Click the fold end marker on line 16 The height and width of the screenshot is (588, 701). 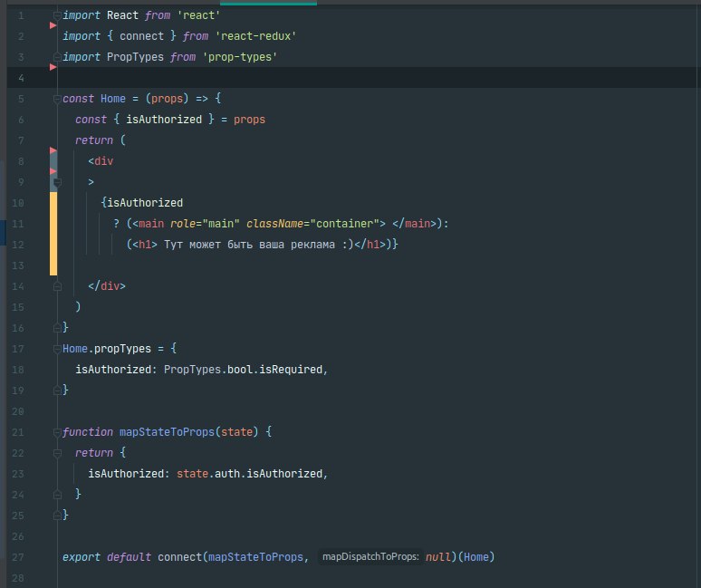coord(57,328)
